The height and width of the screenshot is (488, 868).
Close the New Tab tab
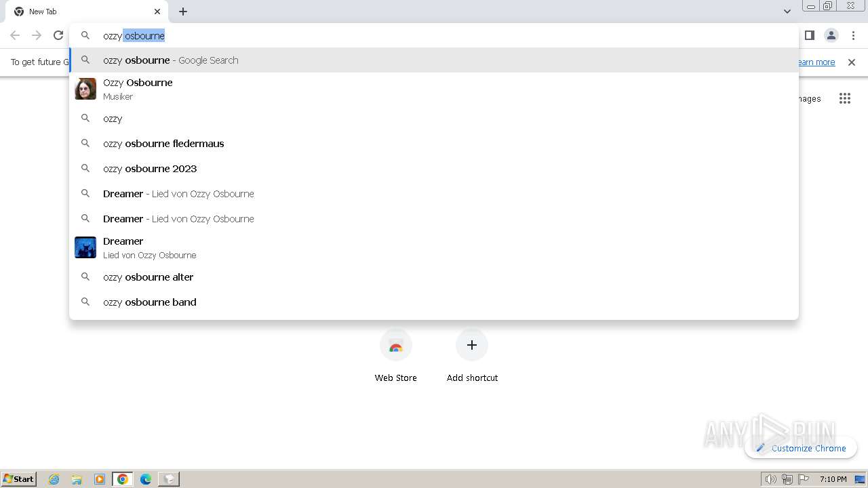[157, 12]
